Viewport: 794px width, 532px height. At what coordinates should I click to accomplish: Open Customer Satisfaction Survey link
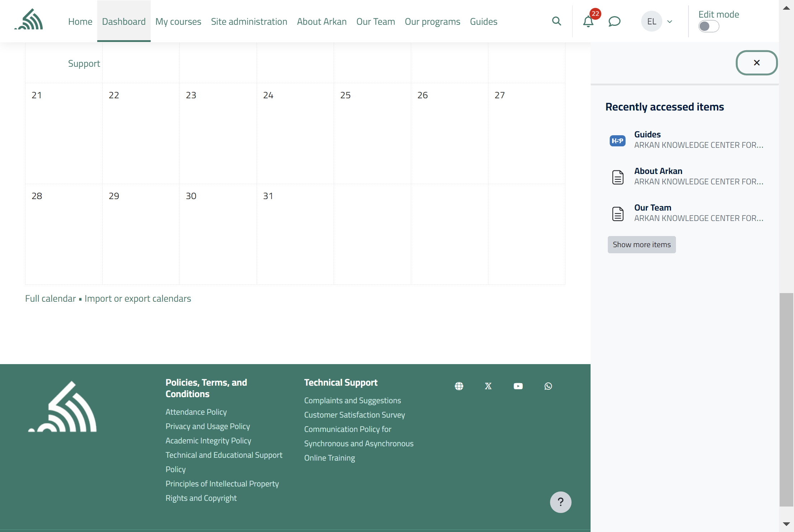click(x=354, y=415)
